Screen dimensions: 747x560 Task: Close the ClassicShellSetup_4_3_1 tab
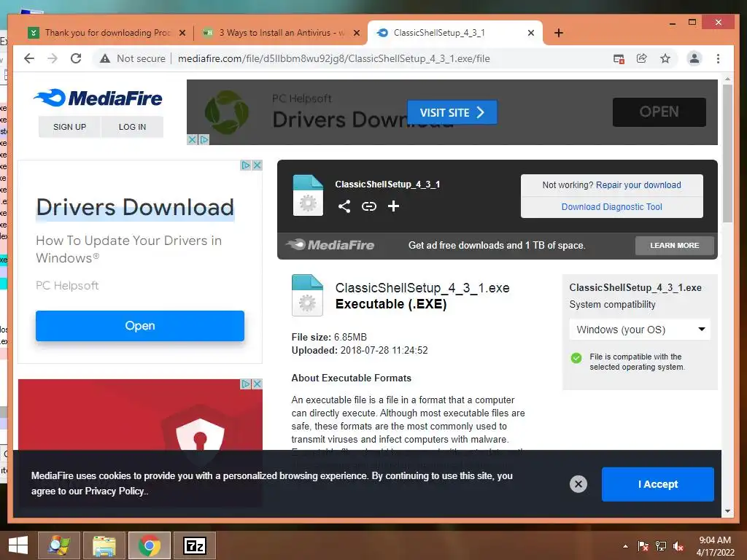[531, 33]
